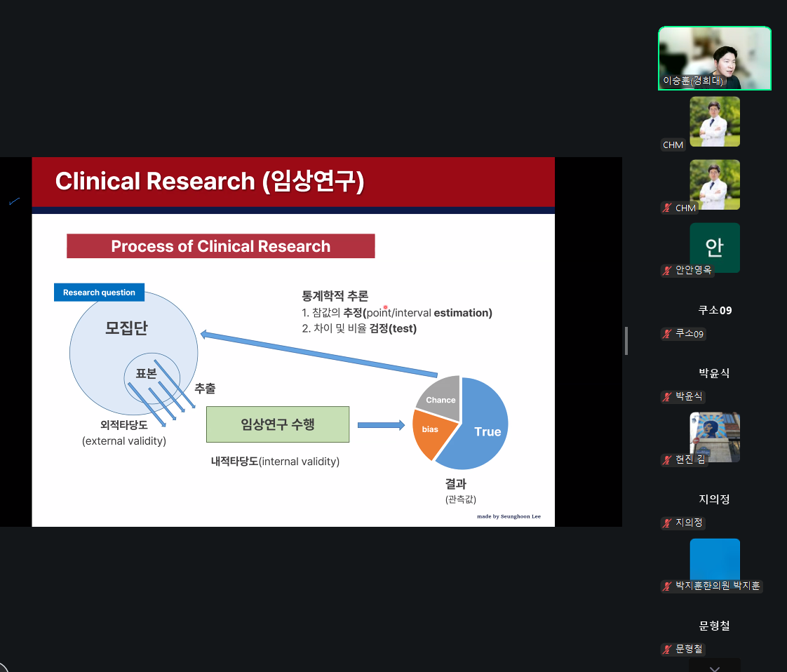The width and height of the screenshot is (787, 672).
Task: Select the unmuted CHM participant photo
Action: click(714, 121)
